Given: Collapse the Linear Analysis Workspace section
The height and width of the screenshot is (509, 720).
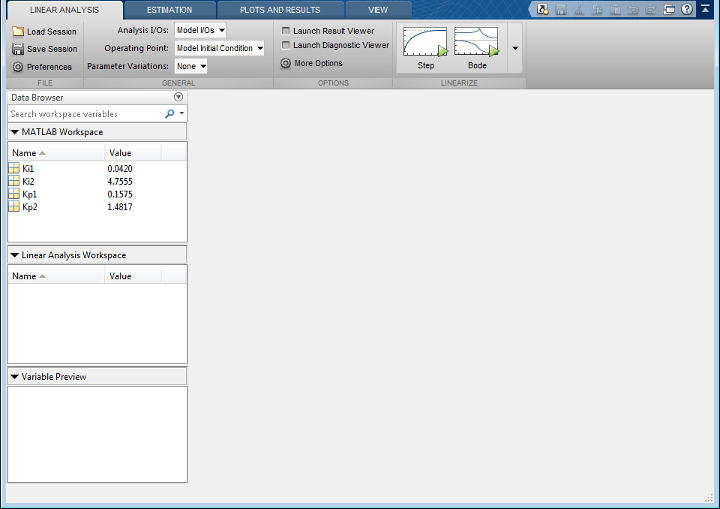Looking at the screenshot, I should pos(15,255).
